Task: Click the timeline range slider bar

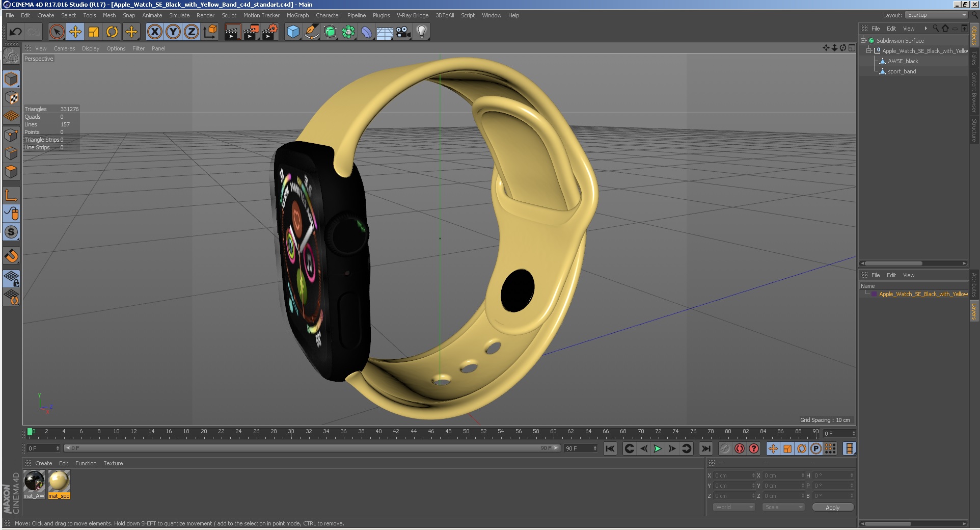Action: point(312,448)
